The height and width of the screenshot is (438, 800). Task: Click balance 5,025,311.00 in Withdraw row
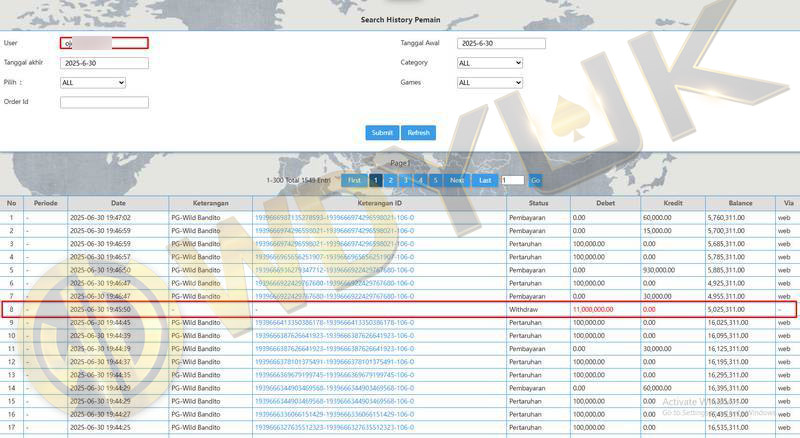click(x=726, y=309)
